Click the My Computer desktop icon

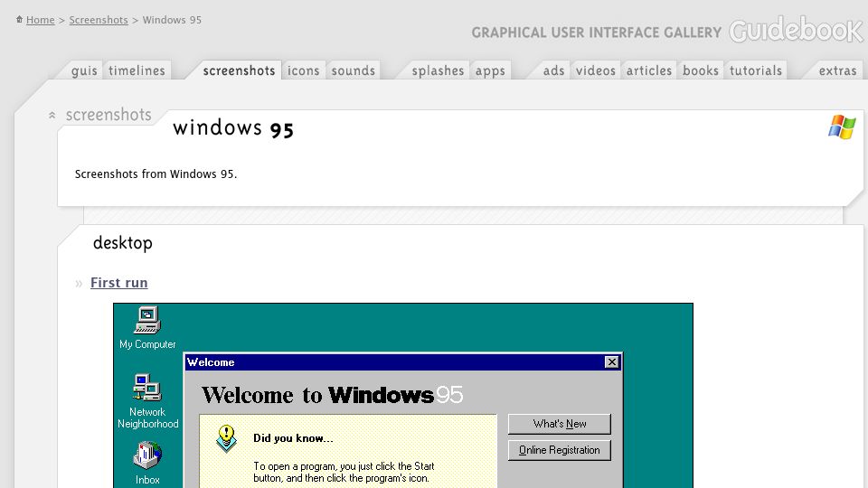tap(147, 327)
